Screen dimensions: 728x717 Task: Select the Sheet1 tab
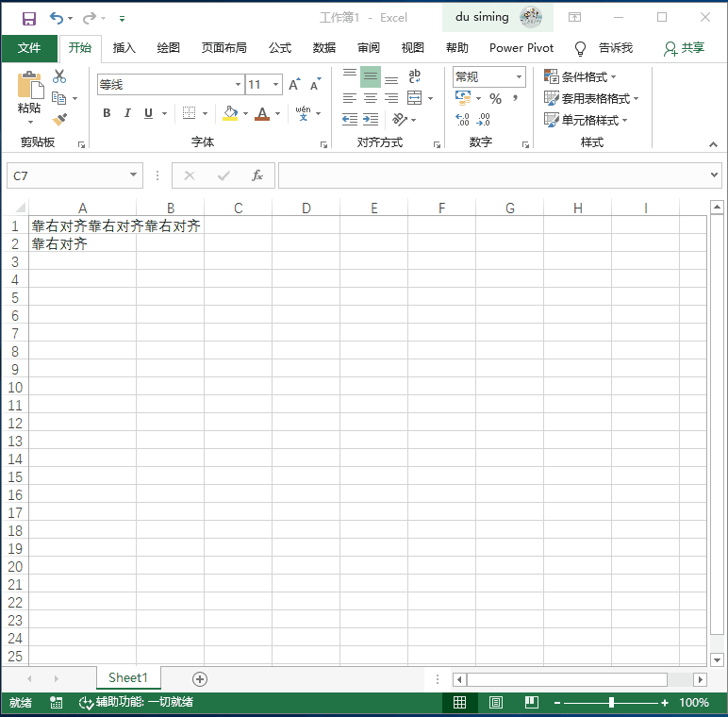[128, 678]
